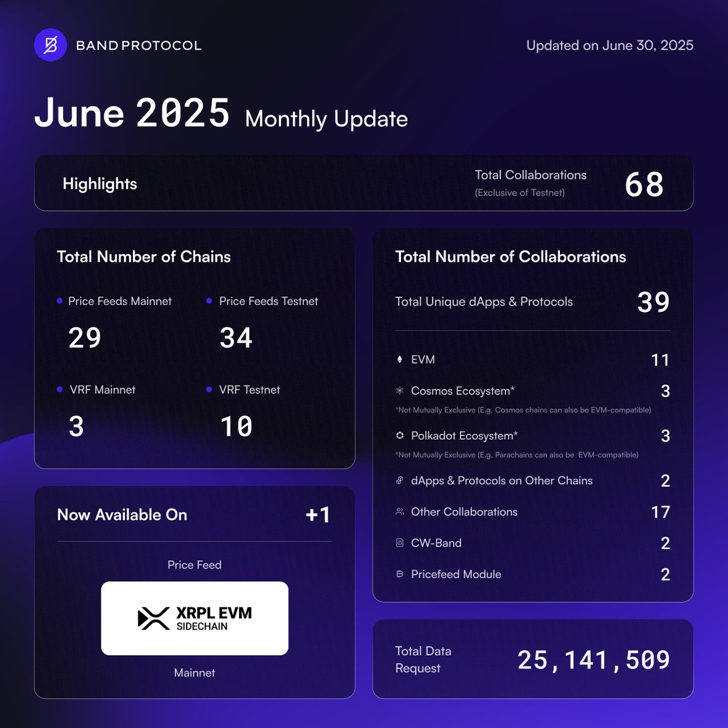The image size is (728, 728).
Task: Click the blue bullet next to VRF Testnet
Action: pos(209,389)
